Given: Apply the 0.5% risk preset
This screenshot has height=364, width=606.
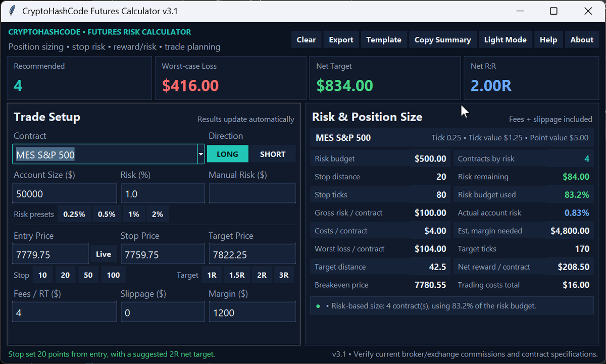Looking at the screenshot, I should [107, 214].
